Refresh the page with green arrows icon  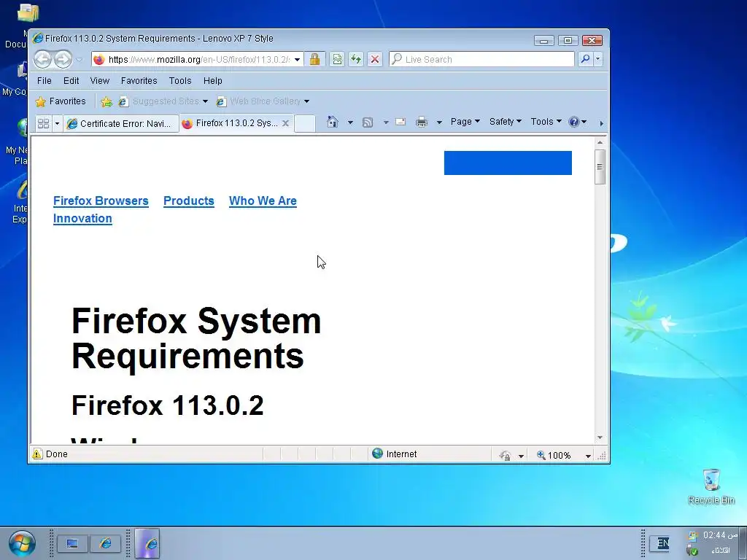tap(356, 59)
